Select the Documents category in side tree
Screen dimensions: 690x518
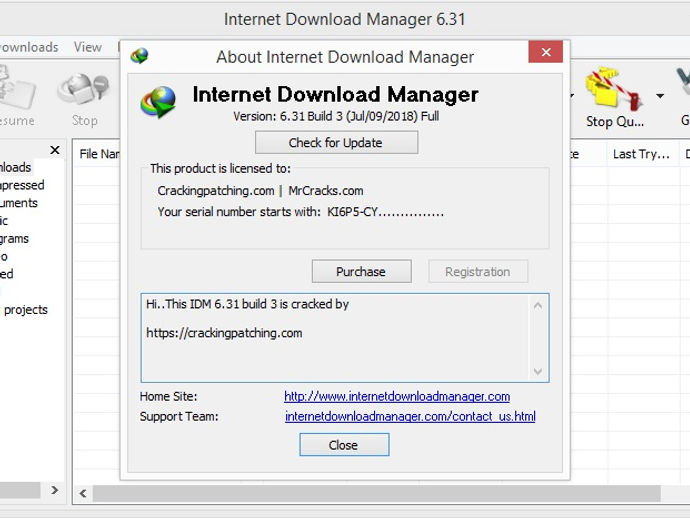18,203
